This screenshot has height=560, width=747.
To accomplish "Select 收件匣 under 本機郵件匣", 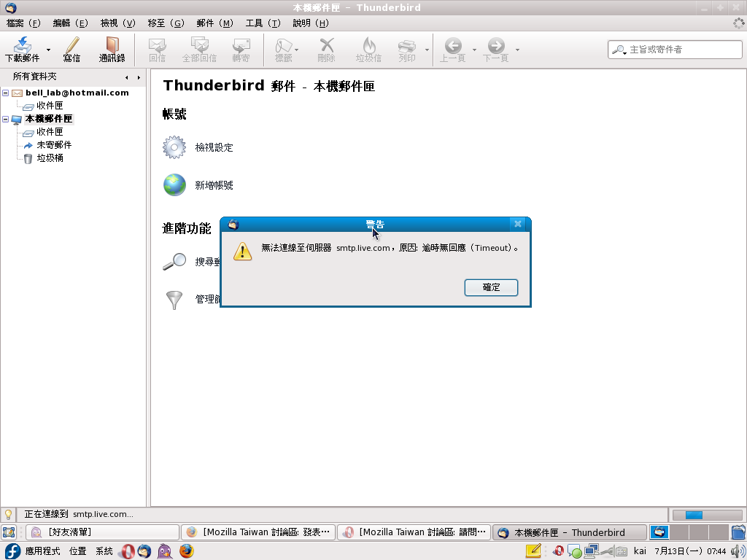I will coord(49,132).
